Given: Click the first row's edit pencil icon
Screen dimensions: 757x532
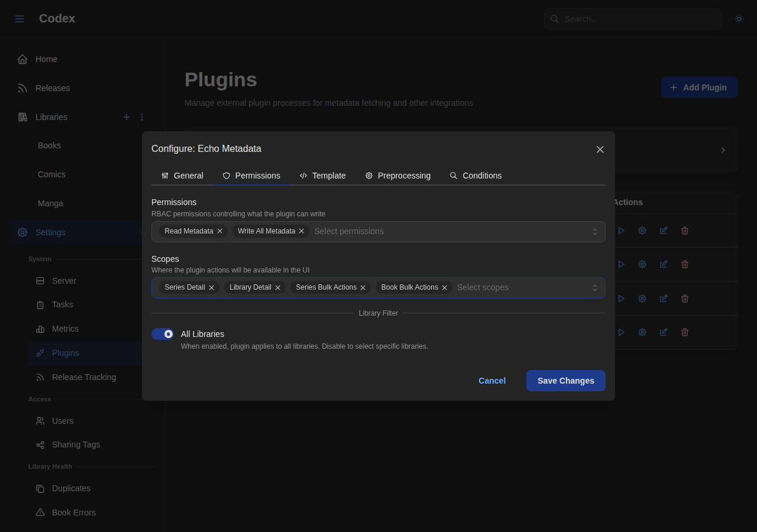Looking at the screenshot, I should (664, 231).
